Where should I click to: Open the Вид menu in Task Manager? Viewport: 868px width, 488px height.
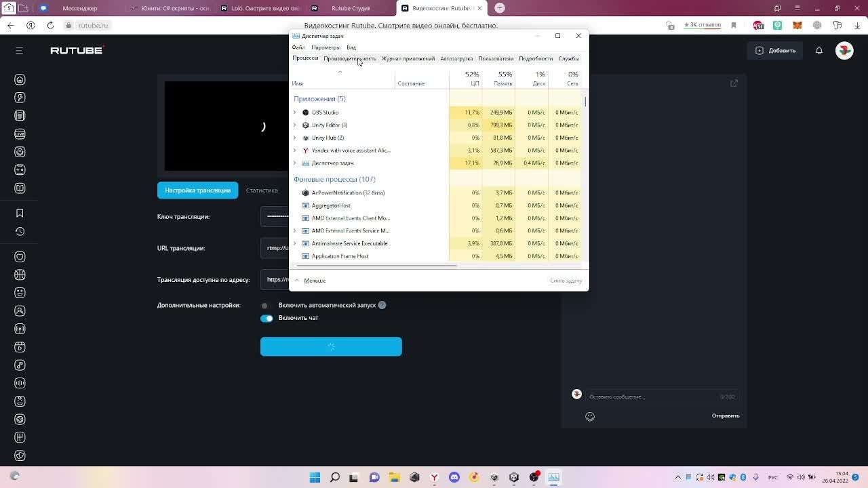tap(351, 47)
